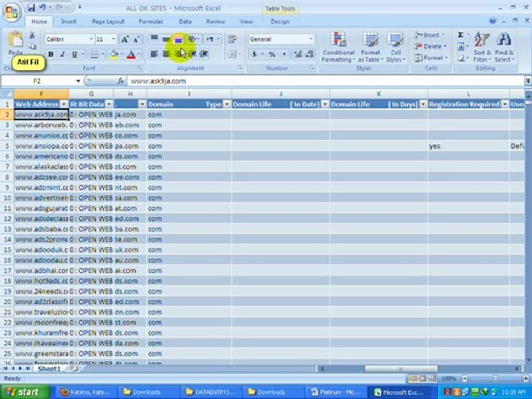This screenshot has height=399, width=532.
Task: Open the Font Color dropdown arrow
Action: [139, 54]
